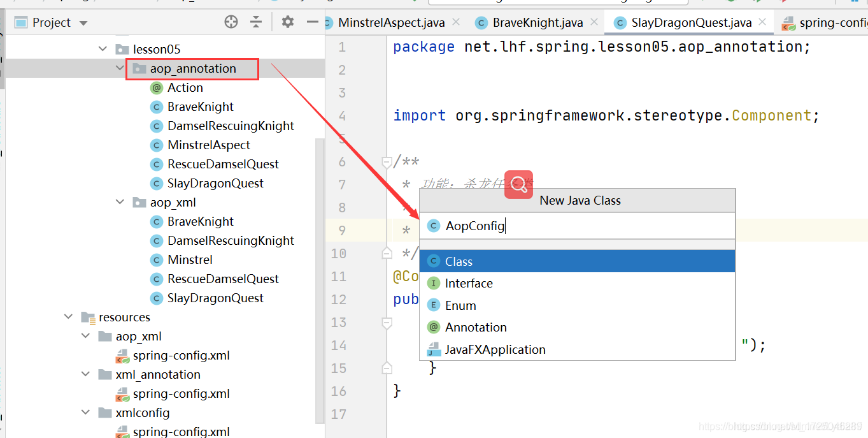This screenshot has height=438, width=868.
Task: Fold the method block at line 13
Action: [x=387, y=323]
